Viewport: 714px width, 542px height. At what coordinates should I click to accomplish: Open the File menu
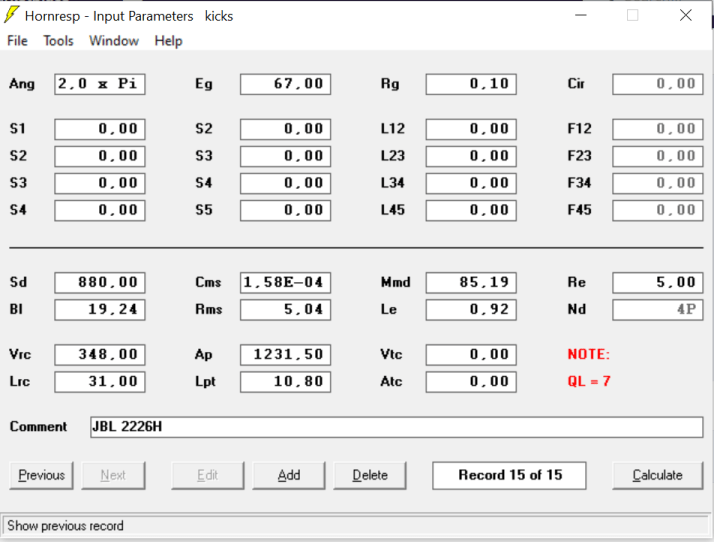(x=17, y=41)
